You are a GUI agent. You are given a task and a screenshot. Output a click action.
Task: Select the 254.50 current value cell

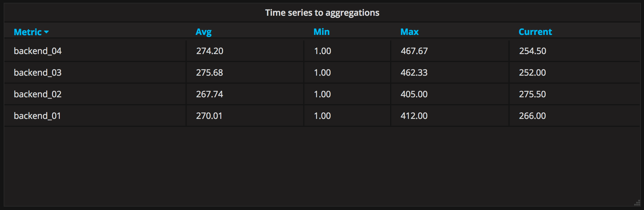point(532,51)
